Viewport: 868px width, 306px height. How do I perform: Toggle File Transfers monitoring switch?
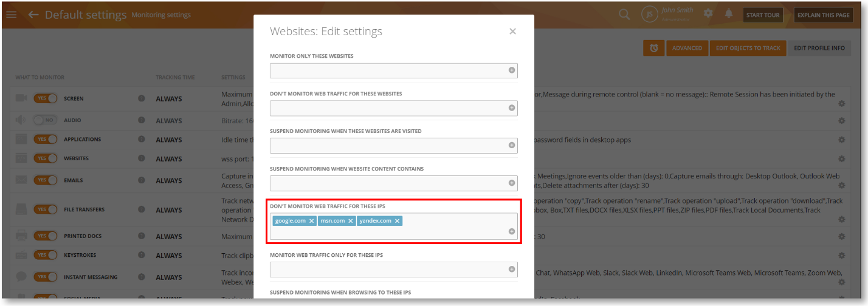[46, 209]
